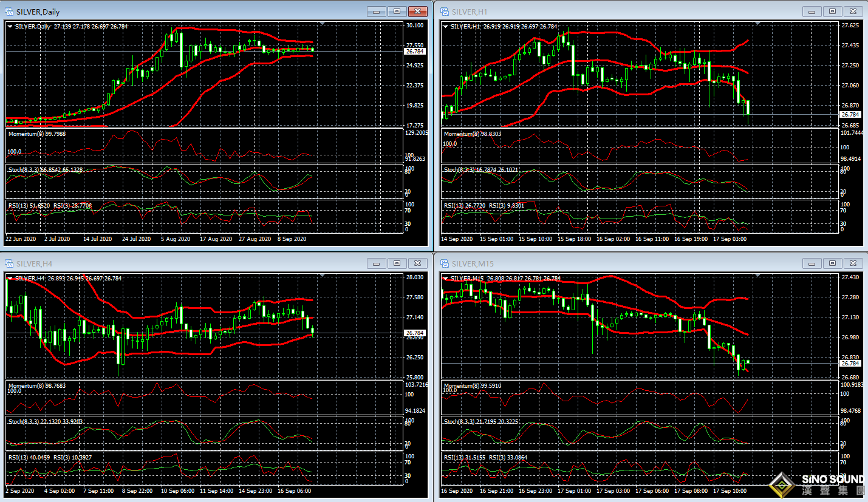
Task: Maximize the SILVER,M15 chart window
Action: point(832,263)
